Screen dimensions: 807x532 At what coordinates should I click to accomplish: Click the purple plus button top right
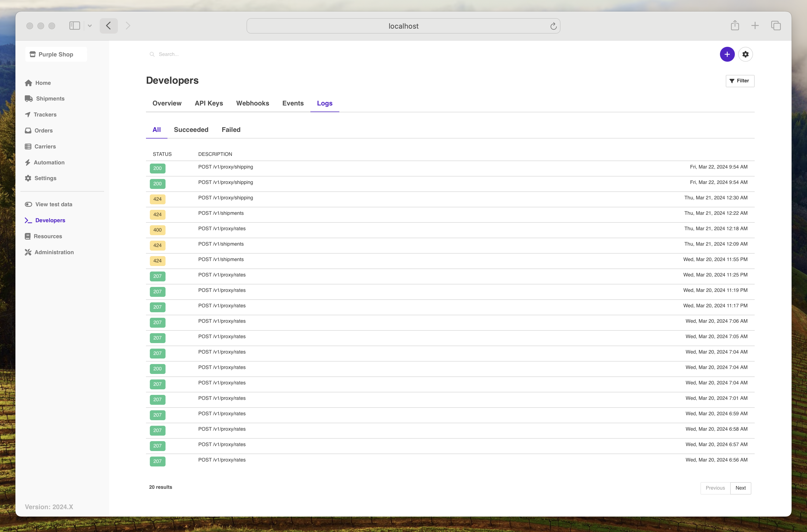point(727,54)
